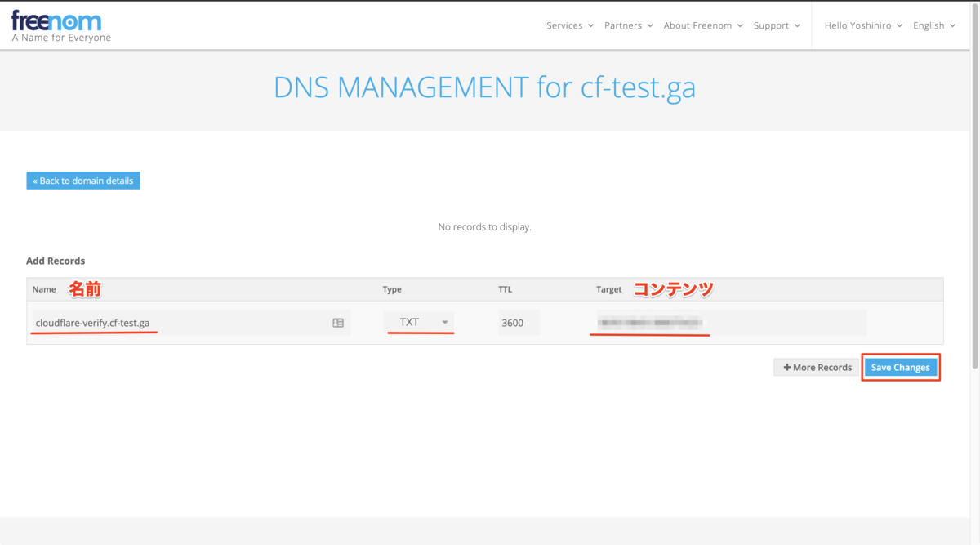Open the Support menu

[777, 25]
